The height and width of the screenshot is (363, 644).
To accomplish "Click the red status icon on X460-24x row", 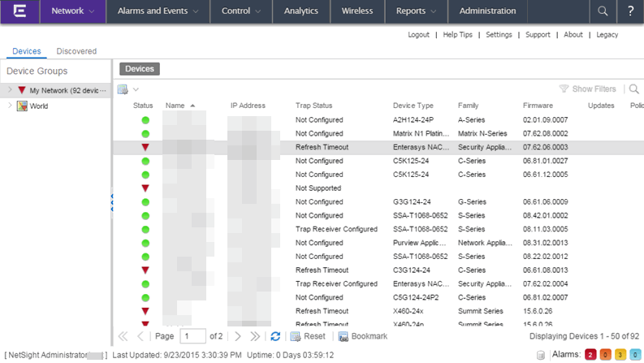I will pos(145,311).
